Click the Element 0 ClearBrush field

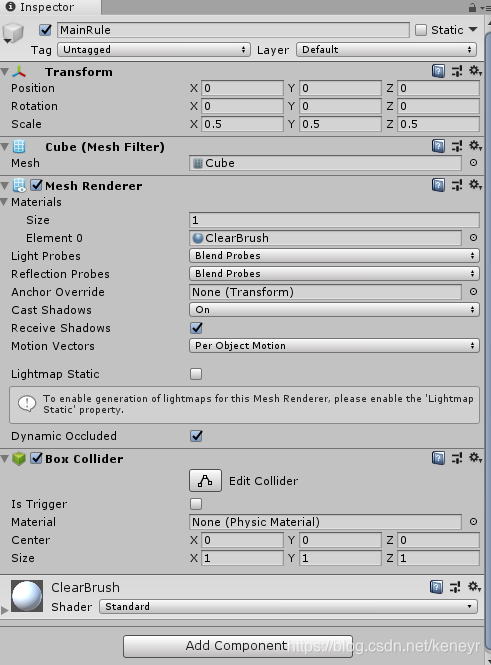tap(325, 238)
